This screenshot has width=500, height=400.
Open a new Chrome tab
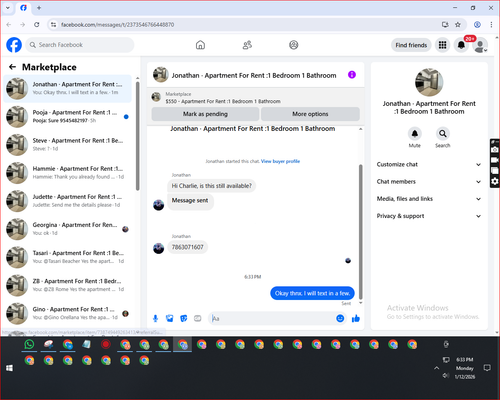coord(39,8)
